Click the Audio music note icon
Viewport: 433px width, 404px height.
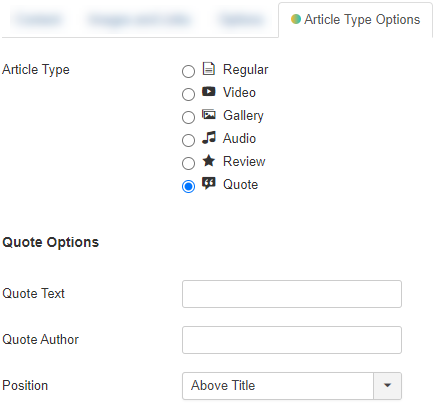209,137
